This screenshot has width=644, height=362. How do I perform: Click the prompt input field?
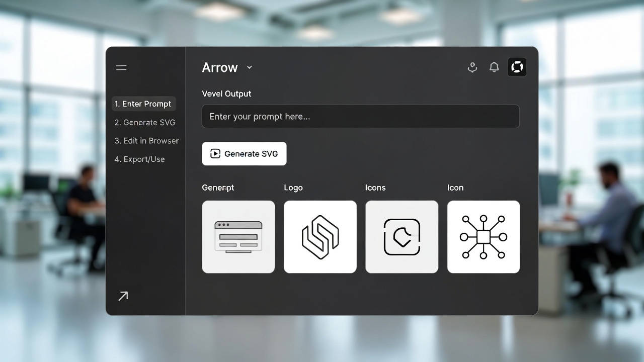360,116
